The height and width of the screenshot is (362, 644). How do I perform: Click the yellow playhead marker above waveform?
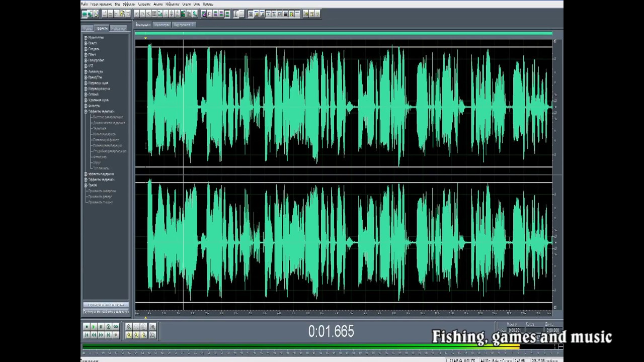(145, 38)
